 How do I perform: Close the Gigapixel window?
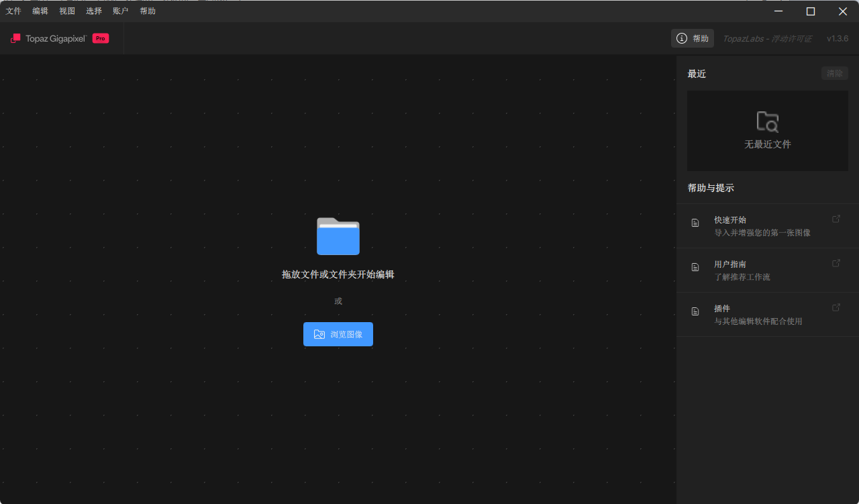(x=843, y=11)
